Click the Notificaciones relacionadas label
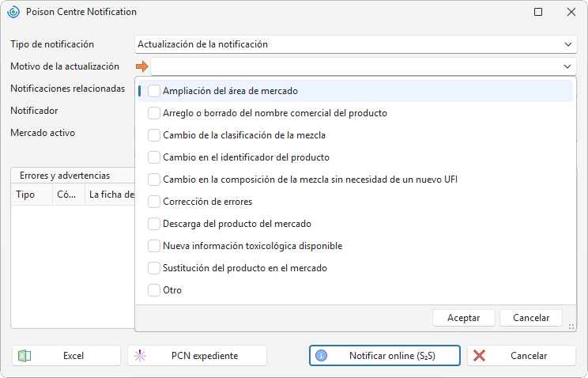 tap(67, 89)
